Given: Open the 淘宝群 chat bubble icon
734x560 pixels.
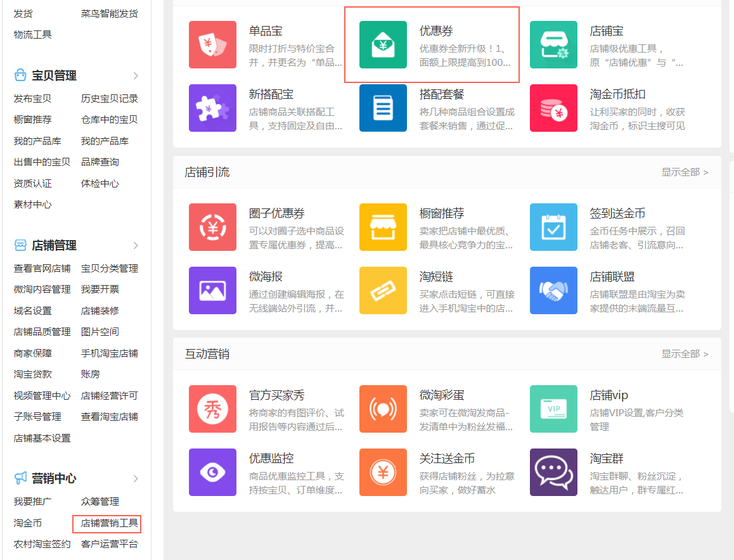Looking at the screenshot, I should point(553,473).
